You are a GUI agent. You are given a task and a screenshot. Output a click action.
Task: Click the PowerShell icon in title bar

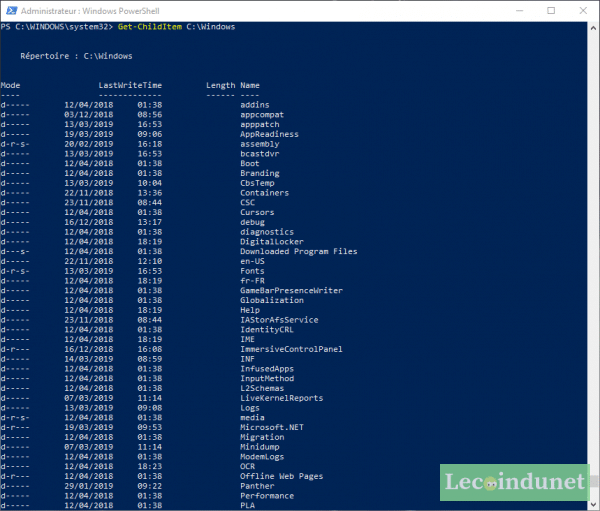(x=11, y=11)
